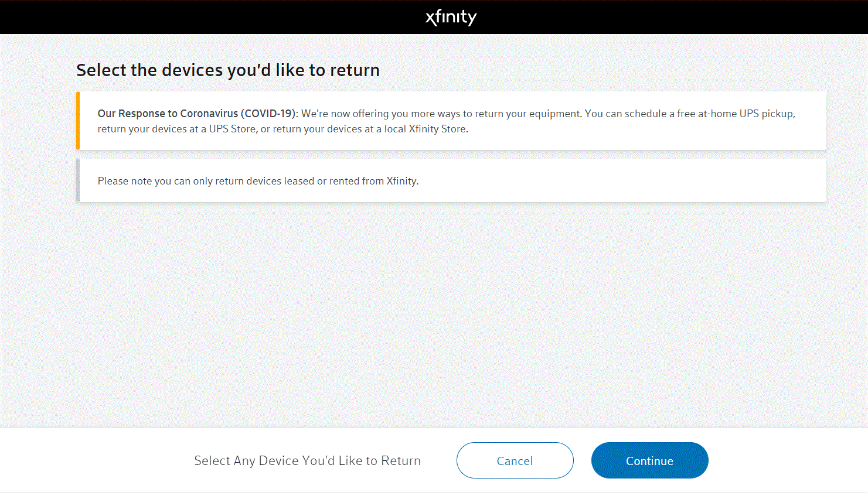Image resolution: width=868 pixels, height=499 pixels.
Task: Click 'Our Response to Coronavirus (COVID-19)' text
Action: click(x=198, y=114)
